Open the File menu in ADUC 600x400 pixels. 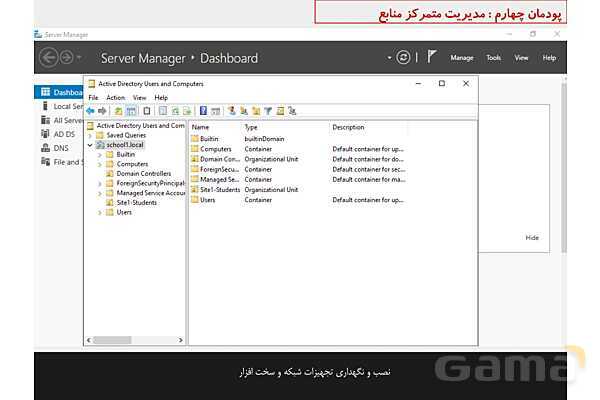(93, 98)
